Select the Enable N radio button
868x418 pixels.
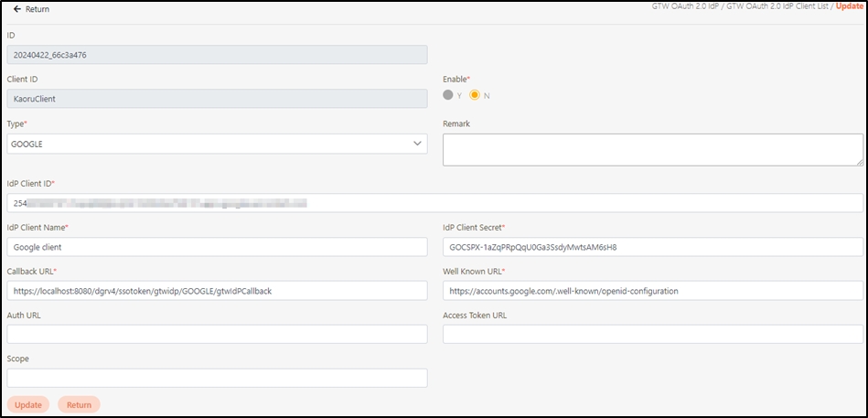coord(475,95)
